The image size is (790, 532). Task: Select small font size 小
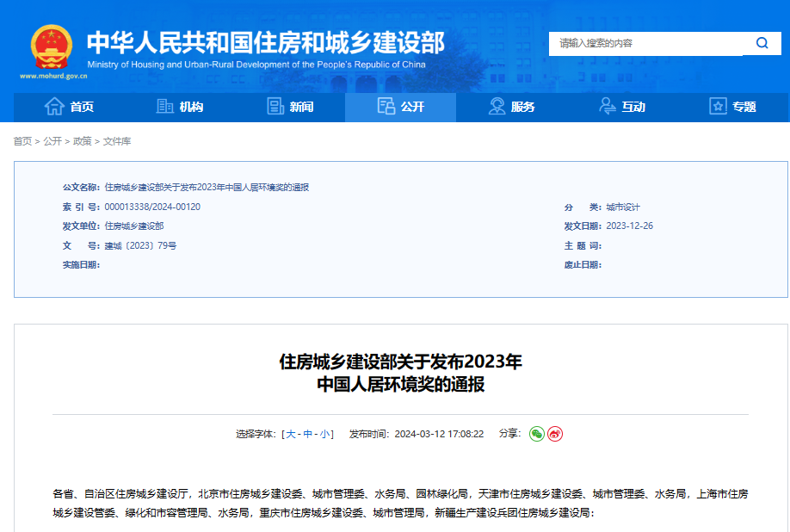(324, 434)
